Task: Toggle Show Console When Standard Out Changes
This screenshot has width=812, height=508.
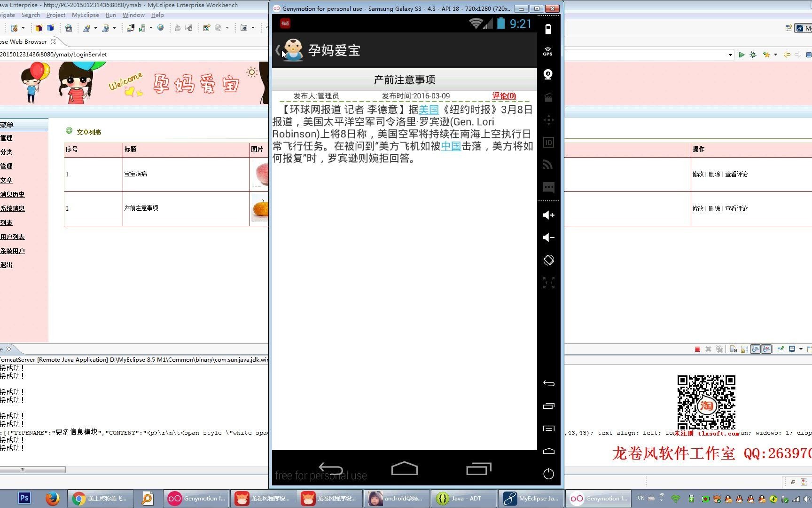Action: click(x=755, y=349)
